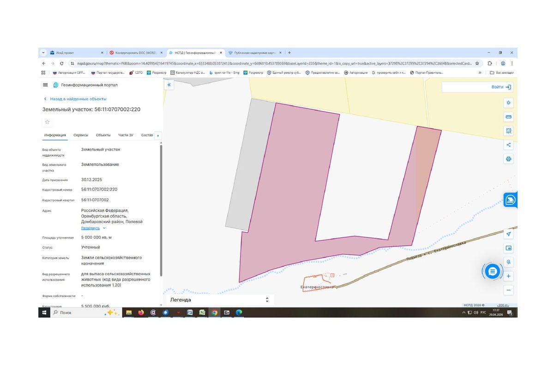This screenshot has height=392, width=554.
Task: Switch to the Информация tab
Action: 55,135
